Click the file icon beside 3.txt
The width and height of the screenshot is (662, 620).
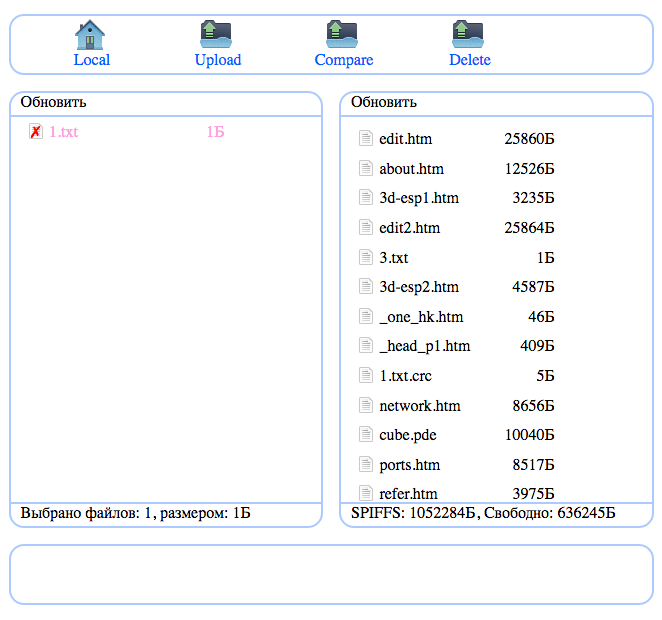pyautogui.click(x=366, y=257)
